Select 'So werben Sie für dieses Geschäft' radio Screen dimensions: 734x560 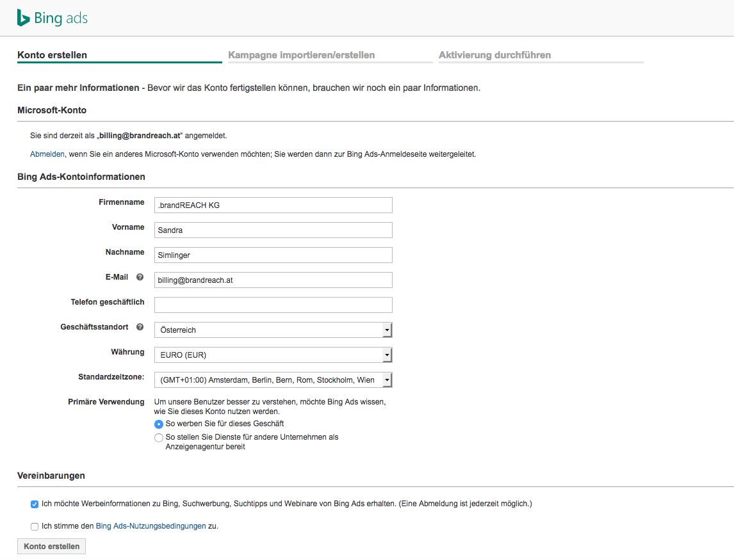click(x=159, y=424)
